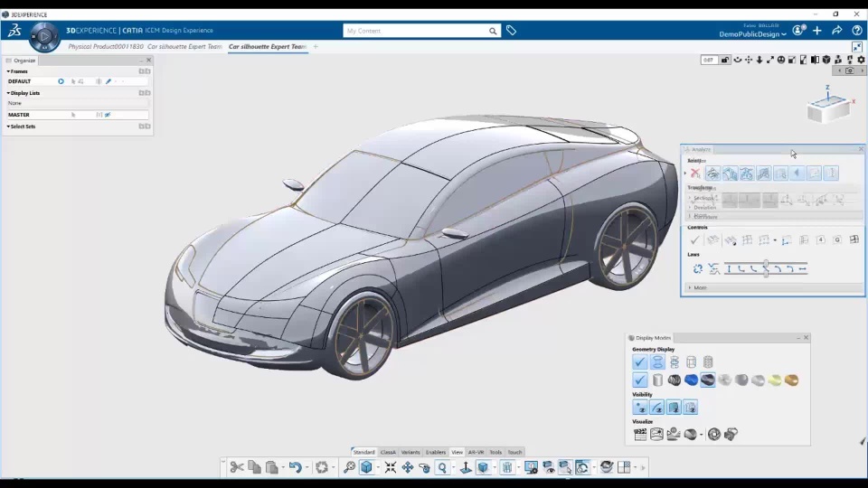
Task: Click the 3DEXPERIENCE compass button
Action: tap(44, 36)
